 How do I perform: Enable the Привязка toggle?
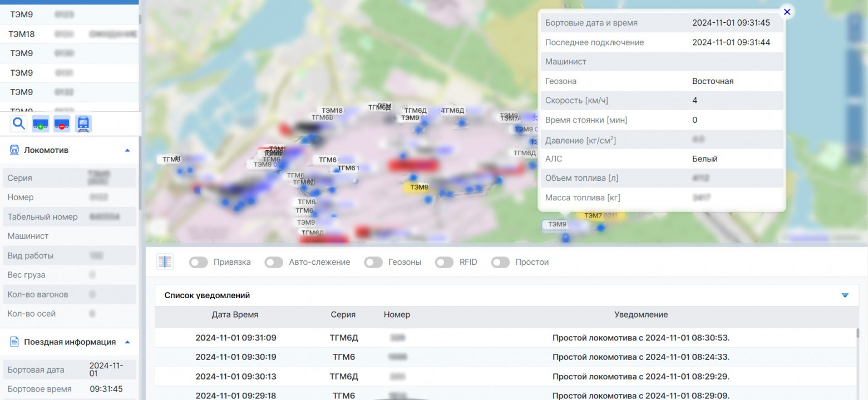click(199, 262)
